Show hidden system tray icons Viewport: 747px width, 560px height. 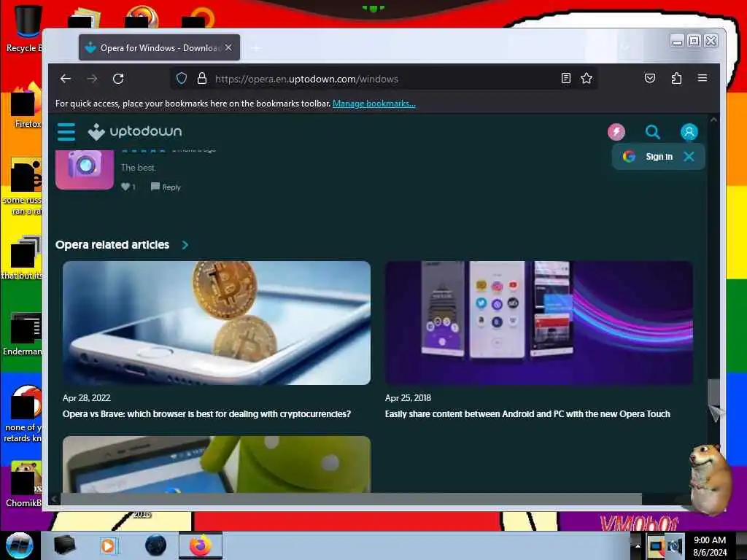(x=638, y=545)
